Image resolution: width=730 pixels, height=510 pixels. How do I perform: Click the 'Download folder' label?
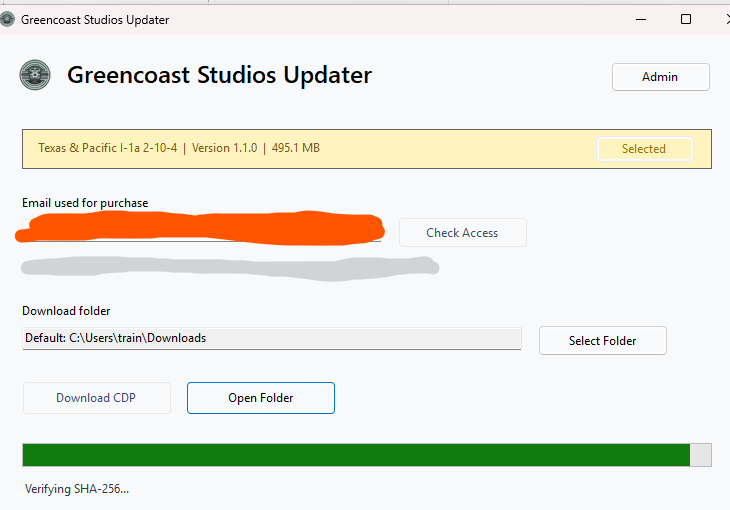66,311
